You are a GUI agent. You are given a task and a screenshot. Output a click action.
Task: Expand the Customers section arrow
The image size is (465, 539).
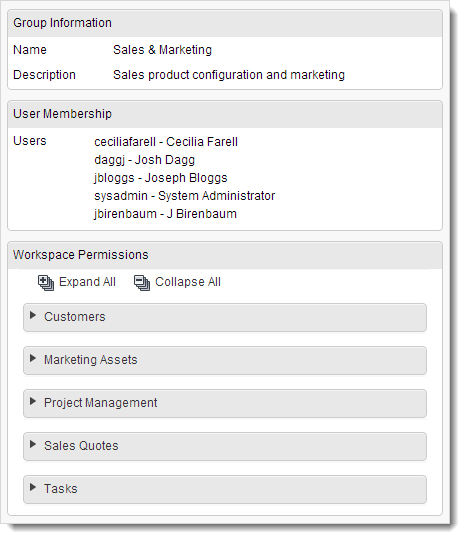tap(33, 315)
